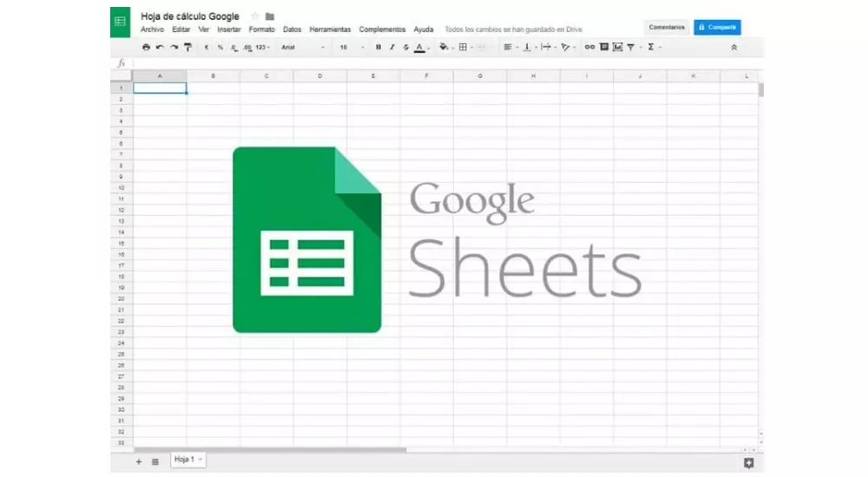Click the insert chart icon

[617, 47]
